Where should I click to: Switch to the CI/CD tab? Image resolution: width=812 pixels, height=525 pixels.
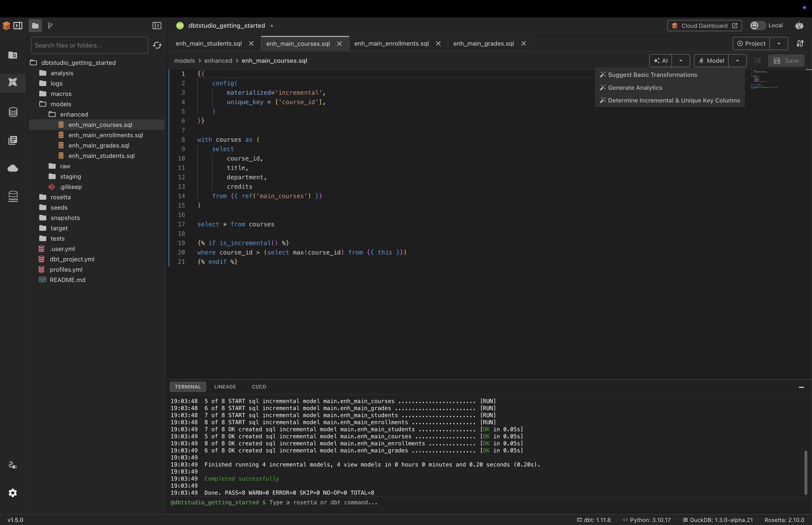pos(259,387)
